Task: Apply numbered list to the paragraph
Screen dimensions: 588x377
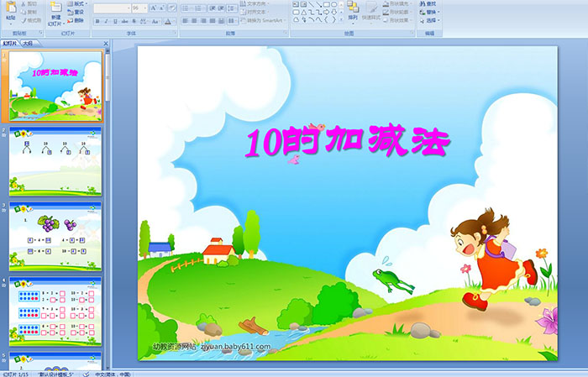Action: [200, 8]
